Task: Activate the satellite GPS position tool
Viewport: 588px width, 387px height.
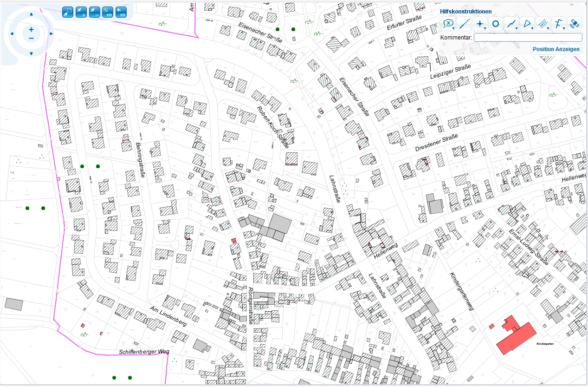Action: point(575,24)
